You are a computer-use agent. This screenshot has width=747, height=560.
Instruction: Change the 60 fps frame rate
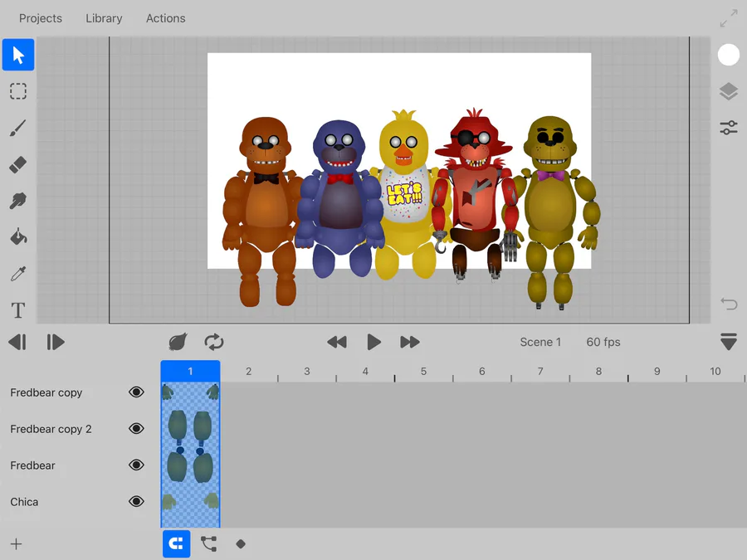pyautogui.click(x=603, y=342)
